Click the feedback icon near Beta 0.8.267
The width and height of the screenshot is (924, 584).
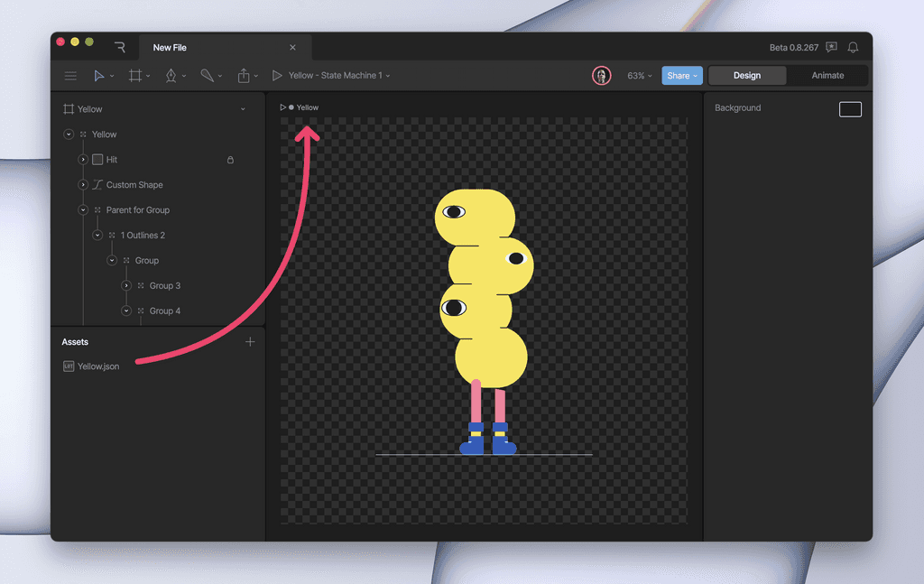click(831, 47)
